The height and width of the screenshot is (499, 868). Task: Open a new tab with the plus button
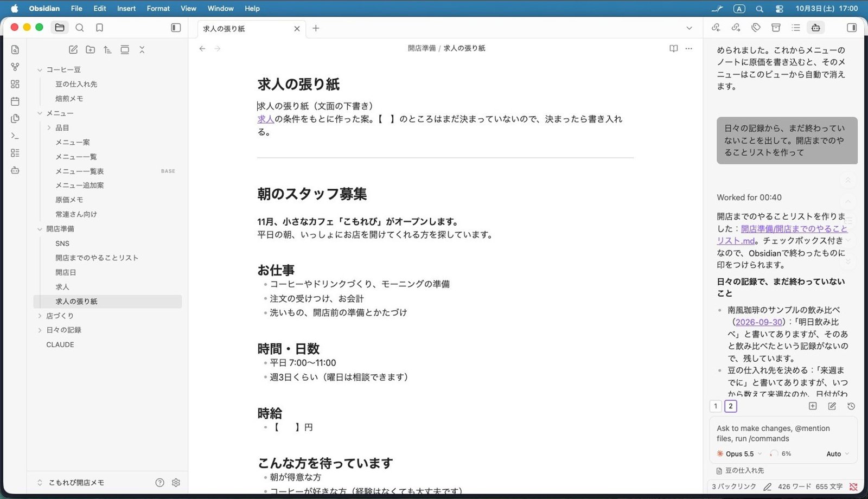tap(316, 28)
